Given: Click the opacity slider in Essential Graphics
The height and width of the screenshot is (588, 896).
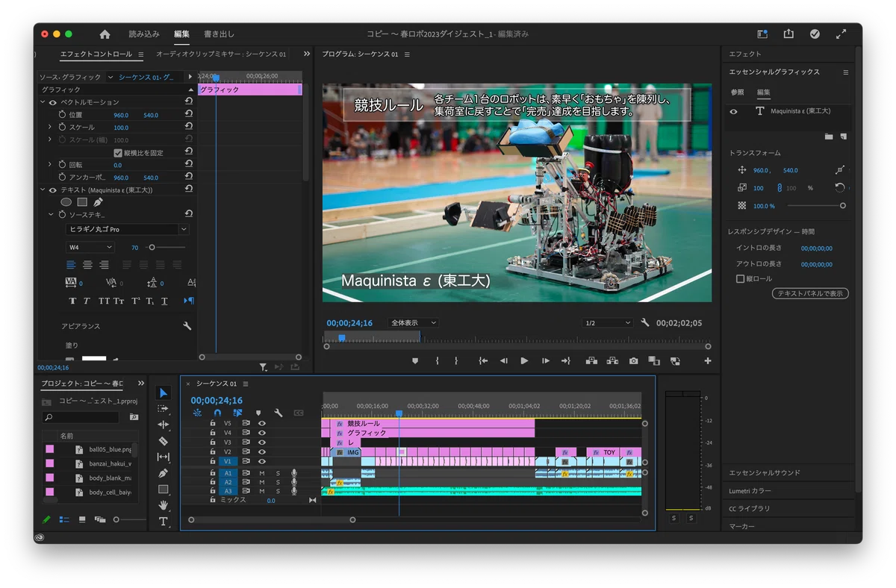Looking at the screenshot, I should click(815, 206).
